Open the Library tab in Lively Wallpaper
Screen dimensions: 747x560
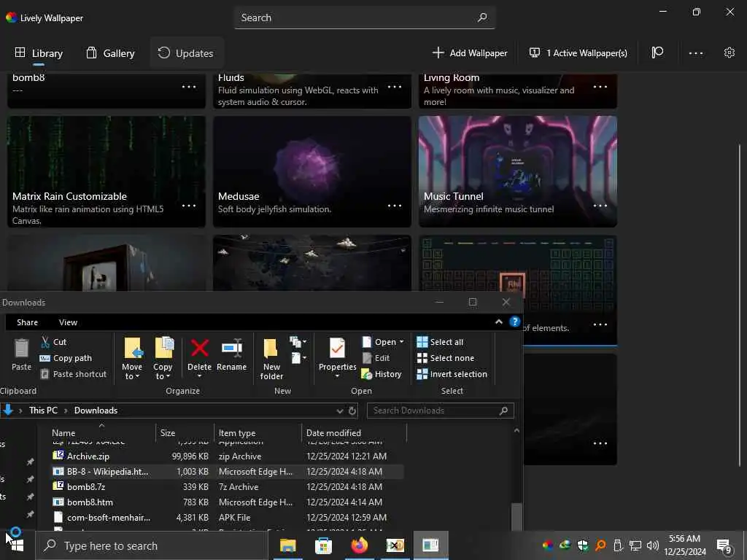(39, 52)
